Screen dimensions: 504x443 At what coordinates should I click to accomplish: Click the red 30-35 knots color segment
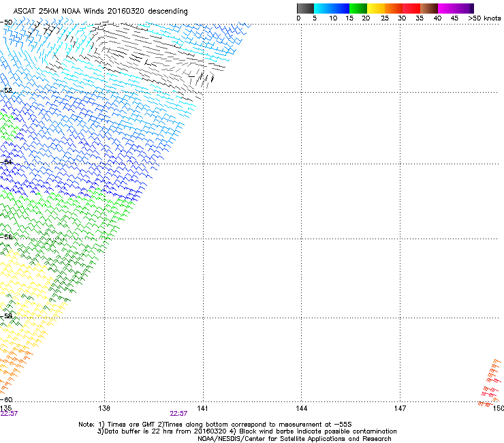(x=411, y=8)
